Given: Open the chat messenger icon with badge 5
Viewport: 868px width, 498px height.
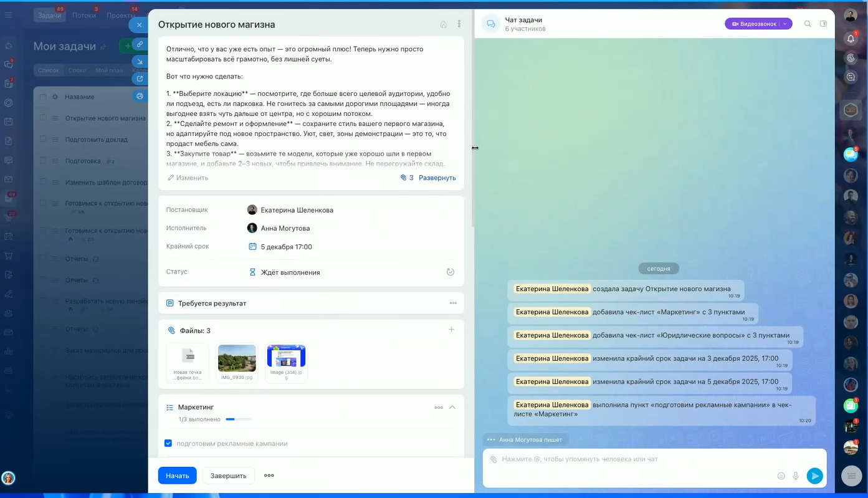Looking at the screenshot, I should tap(851, 154).
